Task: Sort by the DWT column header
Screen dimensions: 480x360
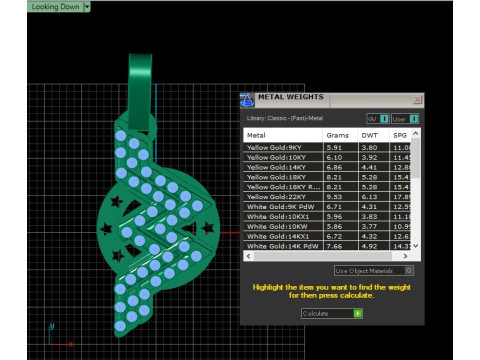Action: [x=373, y=135]
